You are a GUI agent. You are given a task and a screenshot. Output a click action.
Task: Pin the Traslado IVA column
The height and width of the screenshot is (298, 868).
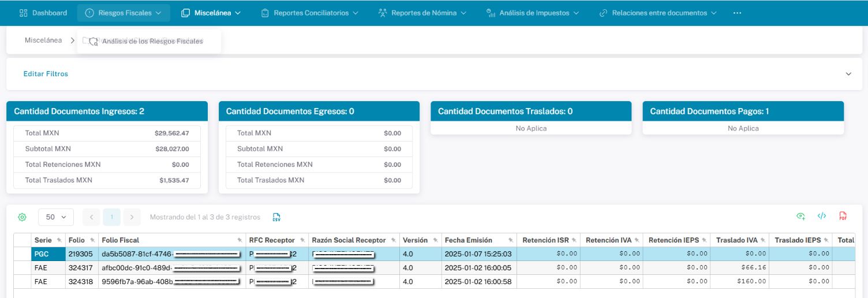coord(762,240)
